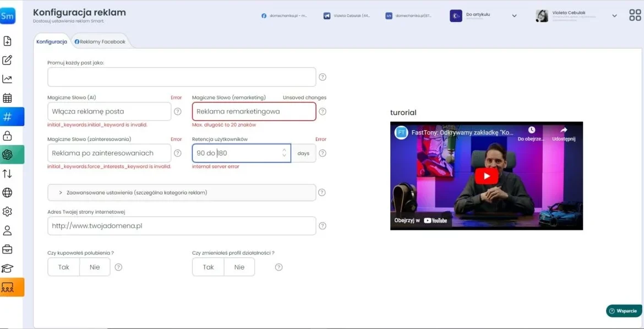Select the Konfiguracja tab

coord(52,42)
